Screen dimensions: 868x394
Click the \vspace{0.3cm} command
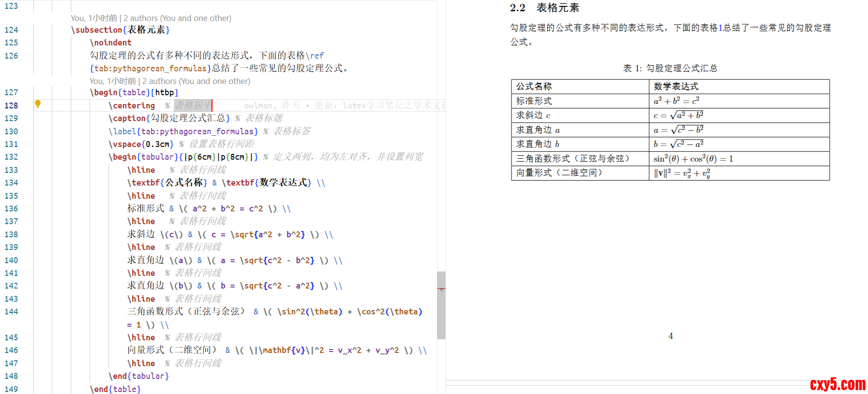coord(141,144)
